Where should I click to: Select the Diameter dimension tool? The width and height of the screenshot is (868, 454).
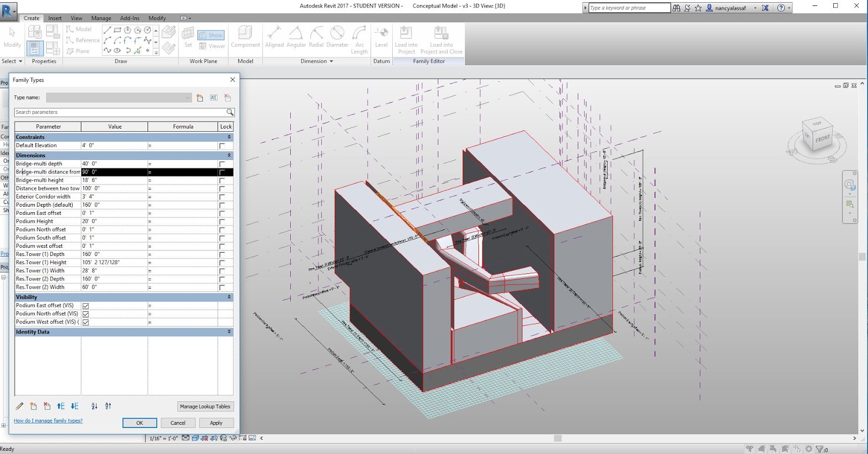click(x=337, y=37)
